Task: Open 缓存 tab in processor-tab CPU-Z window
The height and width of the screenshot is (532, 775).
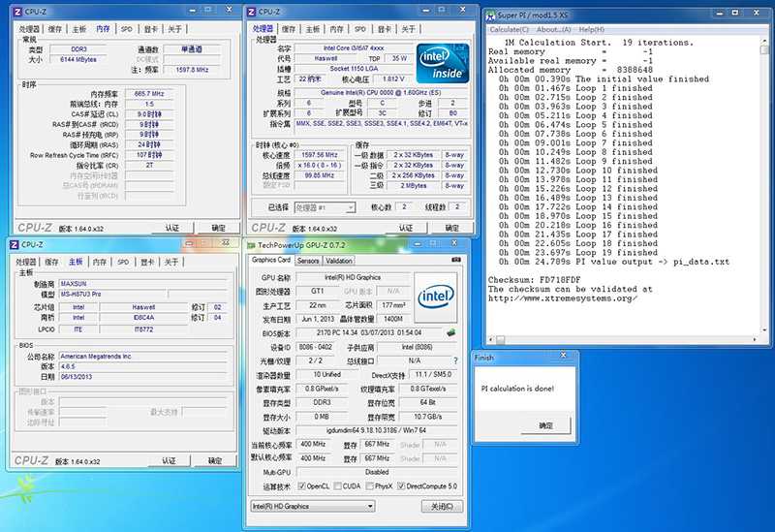Action: click(x=289, y=29)
